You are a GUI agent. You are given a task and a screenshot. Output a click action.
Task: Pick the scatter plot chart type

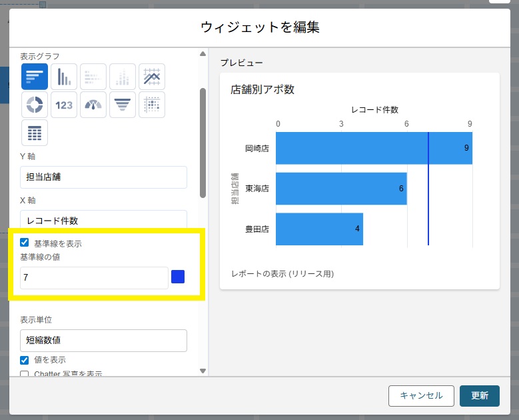click(x=152, y=105)
